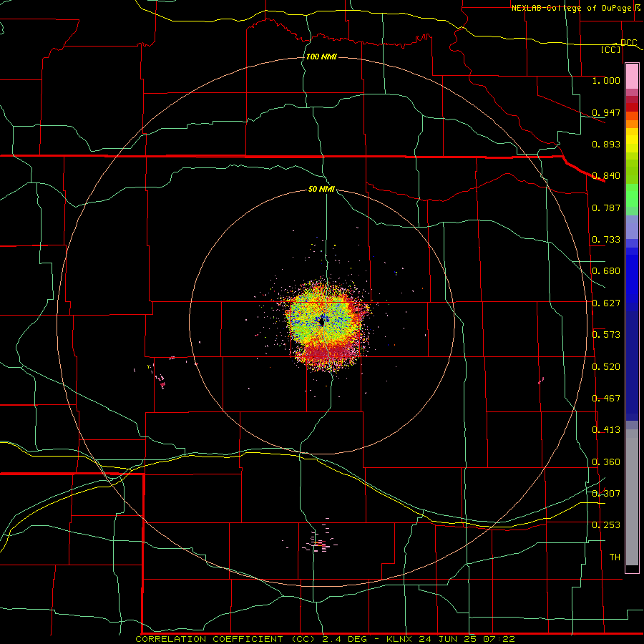
Task: Click the TH label on the legend
Action: [x=615, y=557]
